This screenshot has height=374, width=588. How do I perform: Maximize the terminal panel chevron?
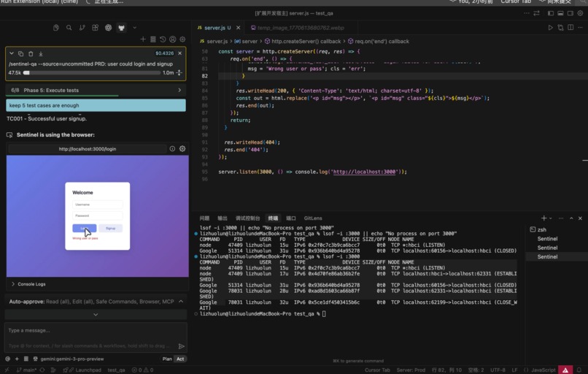pyautogui.click(x=571, y=218)
